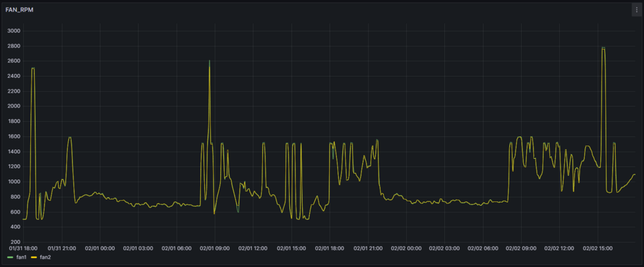Click the 2600 y-axis label
The image size is (644, 267).
(14, 61)
